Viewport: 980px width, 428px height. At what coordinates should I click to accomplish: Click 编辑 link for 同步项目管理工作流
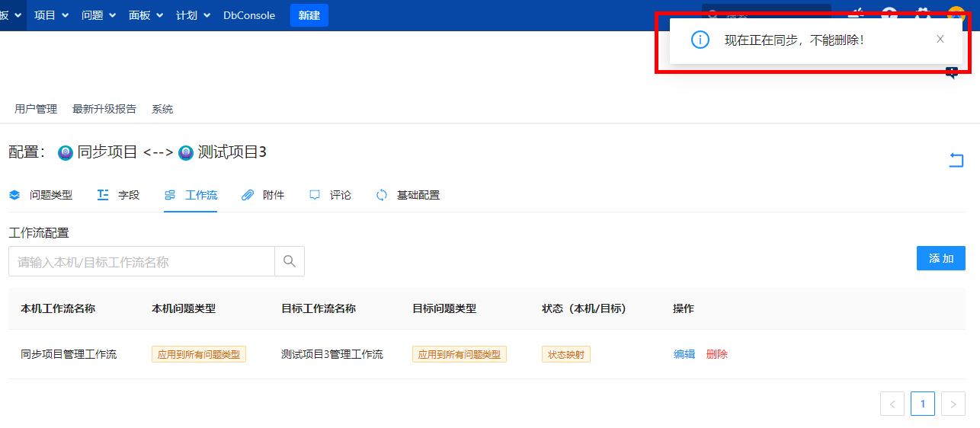[x=684, y=354]
